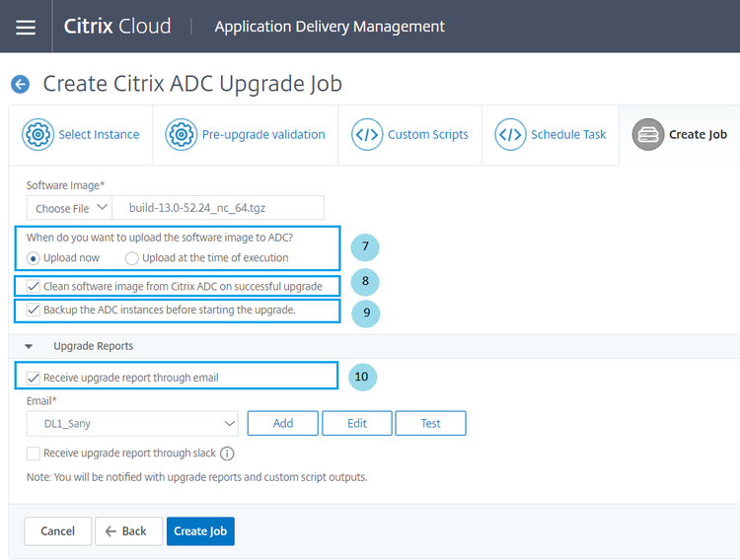Viewport: 740px width, 560px height.
Task: Click Application Delivery Management title
Action: (330, 27)
